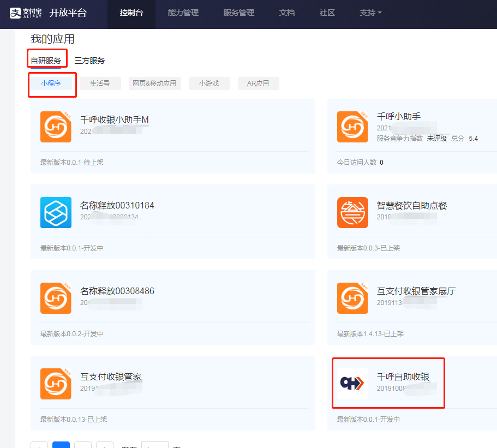This screenshot has height=448, width=497.
Task: Click the Alipay logo icon
Action: point(15,13)
